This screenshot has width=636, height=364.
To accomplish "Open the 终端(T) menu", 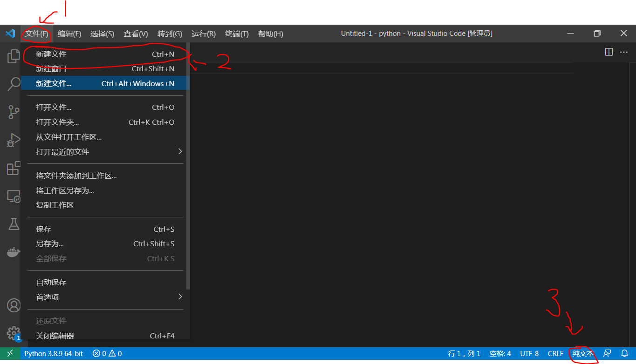I will (x=237, y=34).
